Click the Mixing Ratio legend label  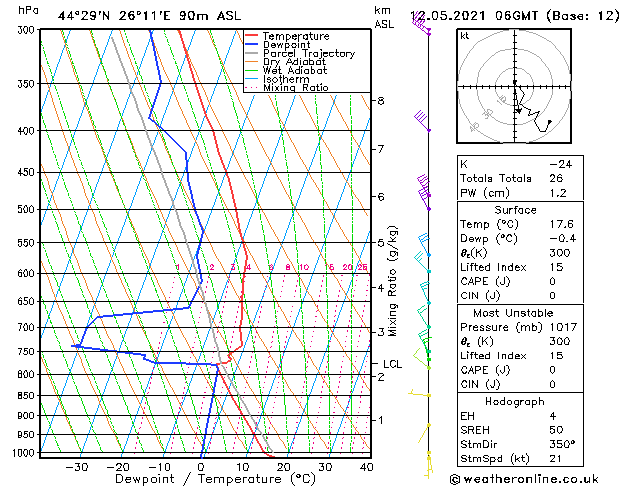(x=296, y=87)
